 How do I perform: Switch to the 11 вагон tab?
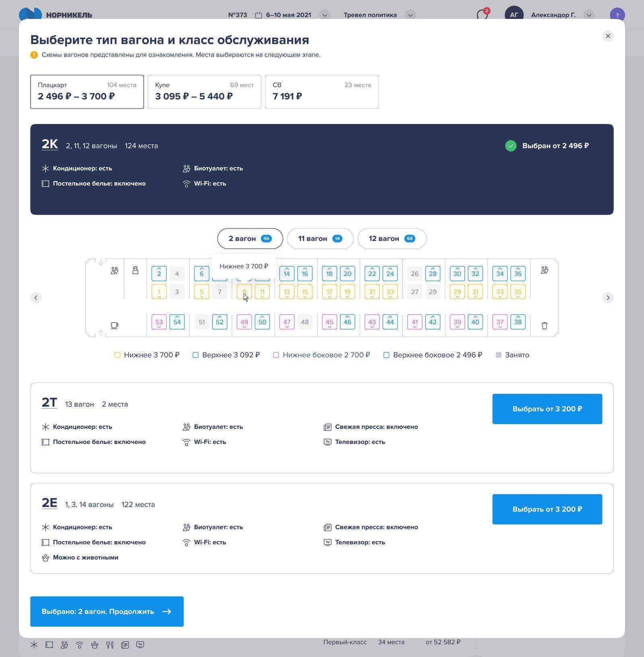[320, 239]
